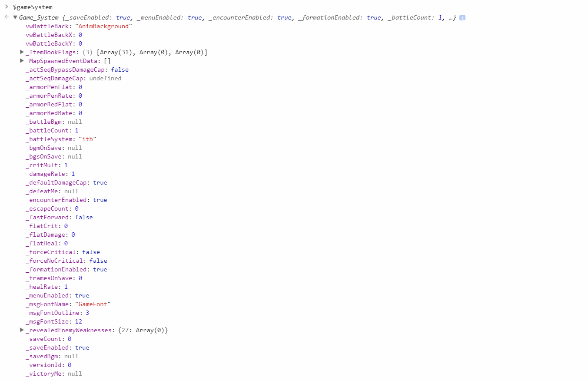Collapse the Game_System object tree

[15, 17]
